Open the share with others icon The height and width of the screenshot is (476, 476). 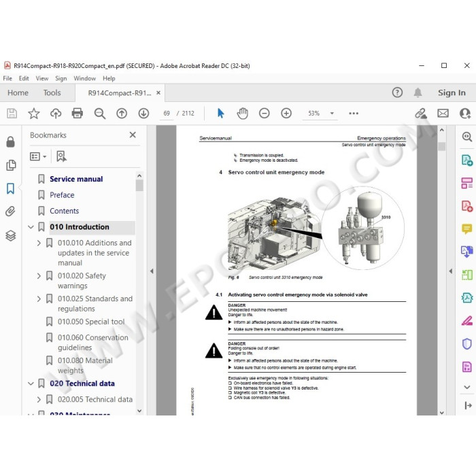(x=465, y=114)
